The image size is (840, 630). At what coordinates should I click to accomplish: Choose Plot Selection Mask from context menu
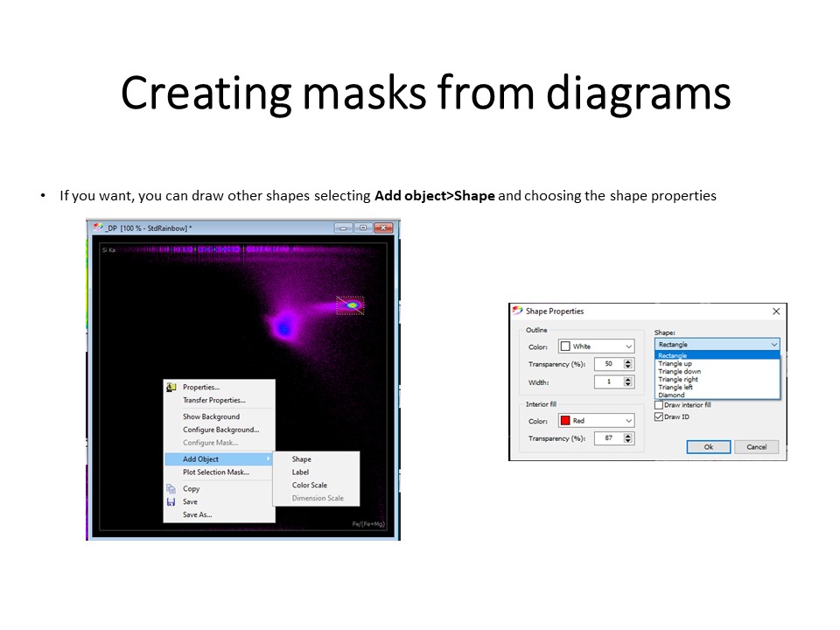(215, 472)
